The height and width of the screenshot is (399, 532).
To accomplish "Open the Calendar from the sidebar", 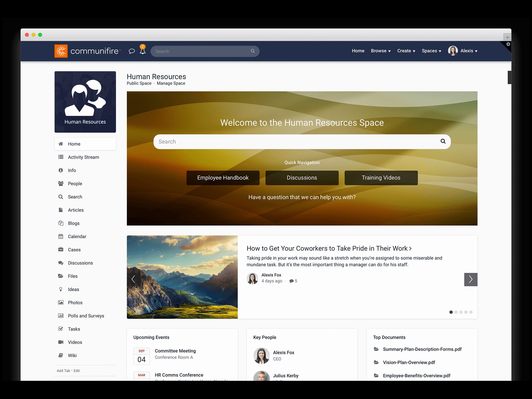I will coord(61,236).
